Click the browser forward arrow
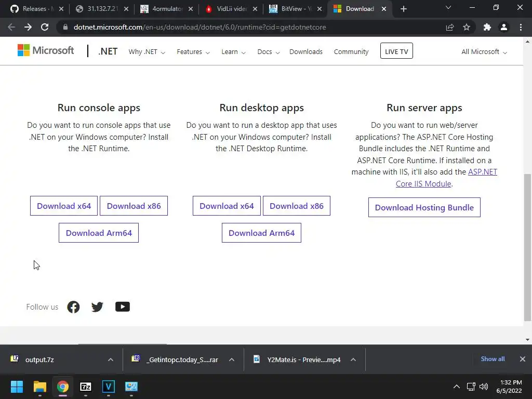This screenshot has width=532, height=399. pyautogui.click(x=28, y=27)
